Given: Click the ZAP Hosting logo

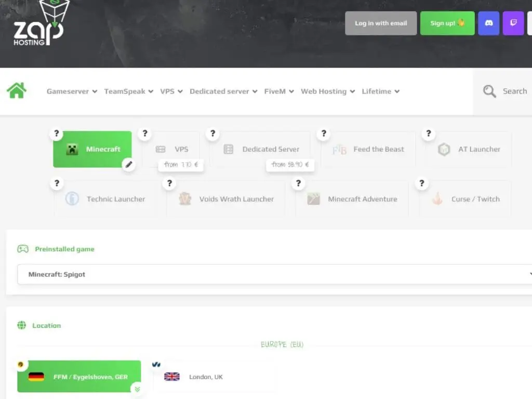Looking at the screenshot, I should pyautogui.click(x=42, y=23).
